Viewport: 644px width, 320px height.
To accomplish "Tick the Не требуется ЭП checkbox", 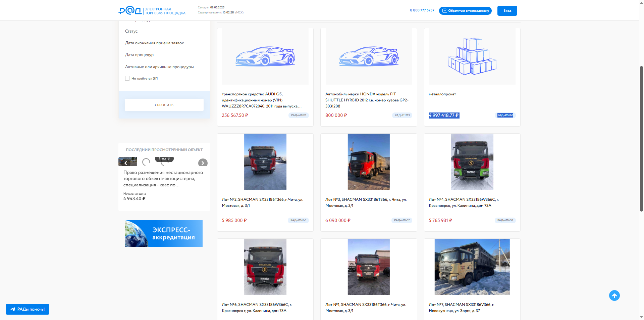I will pos(127,78).
